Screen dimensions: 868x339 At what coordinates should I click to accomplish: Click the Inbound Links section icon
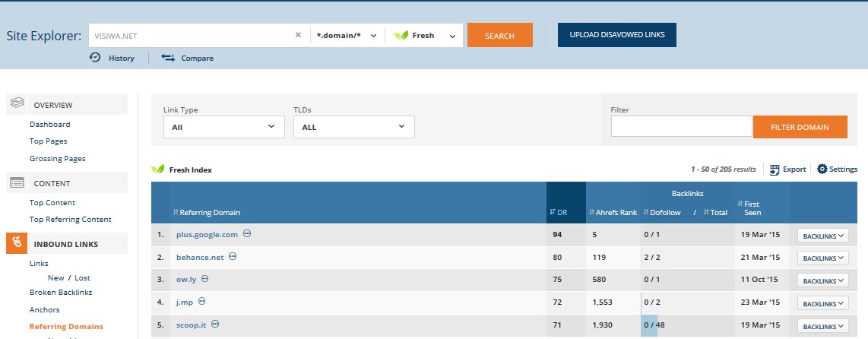tap(17, 243)
